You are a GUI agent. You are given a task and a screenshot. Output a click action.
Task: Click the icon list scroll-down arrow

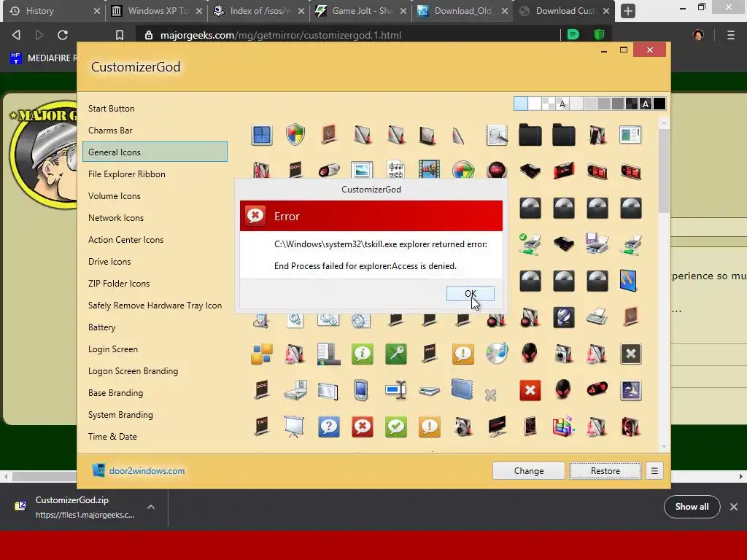pyautogui.click(x=664, y=447)
